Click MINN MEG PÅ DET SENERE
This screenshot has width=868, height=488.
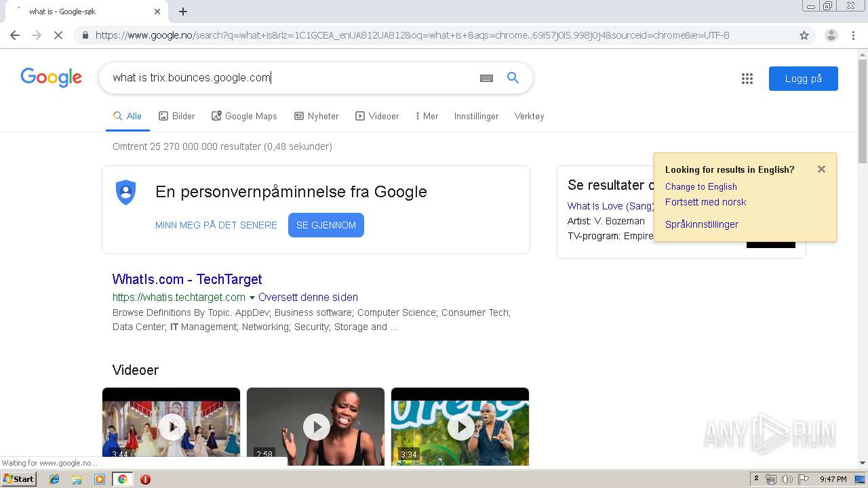click(216, 225)
